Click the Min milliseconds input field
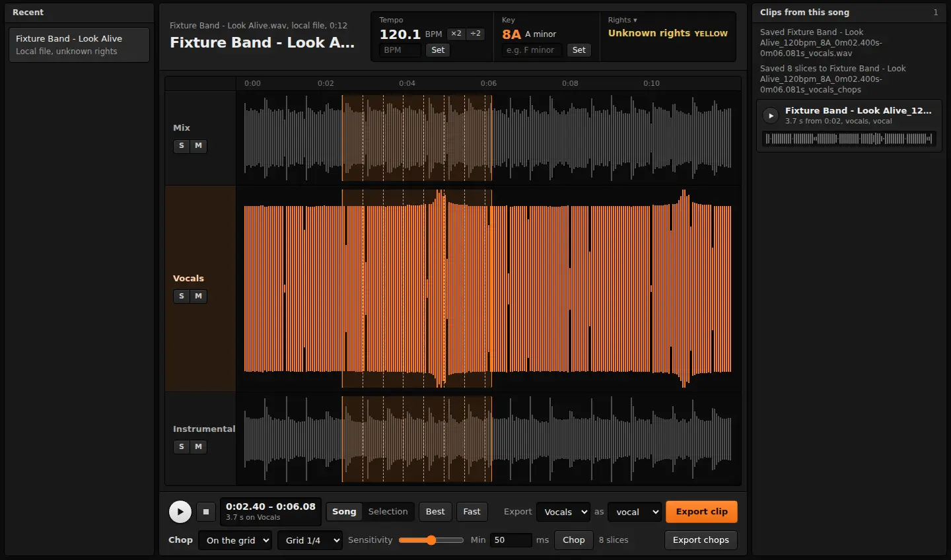 511,540
